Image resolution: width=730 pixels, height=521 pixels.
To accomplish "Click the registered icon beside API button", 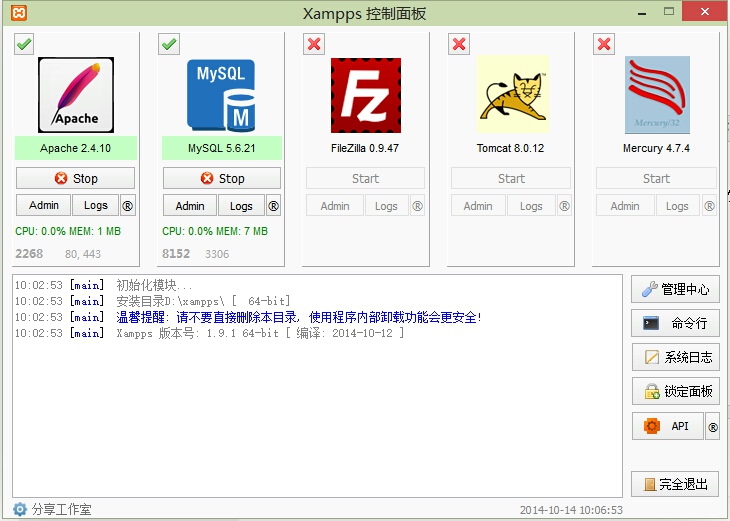I will [712, 426].
